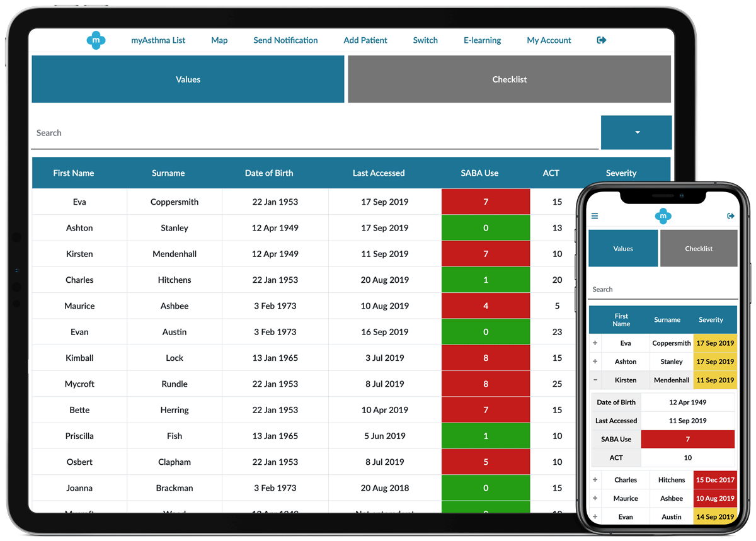Screen dimensions: 756x541
Task: Choose Add Patient in the tablet menu
Action: pos(365,40)
